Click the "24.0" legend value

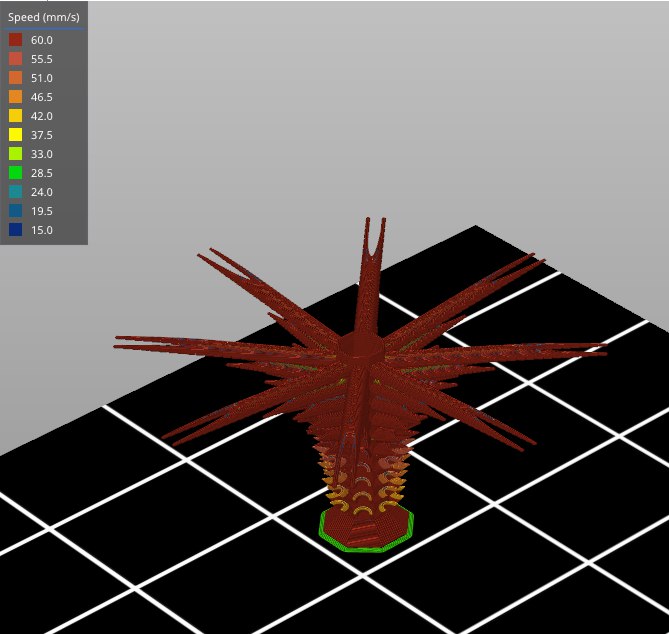click(x=42, y=192)
